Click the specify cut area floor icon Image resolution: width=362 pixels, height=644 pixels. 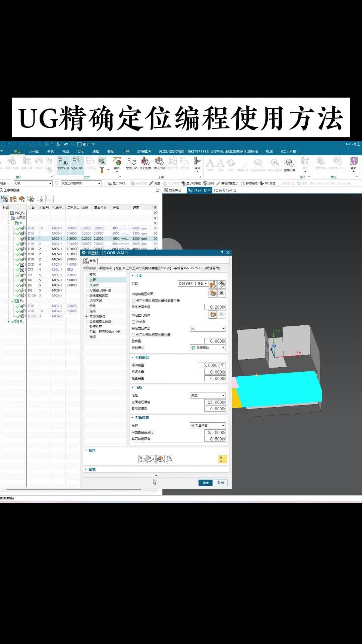213,293
